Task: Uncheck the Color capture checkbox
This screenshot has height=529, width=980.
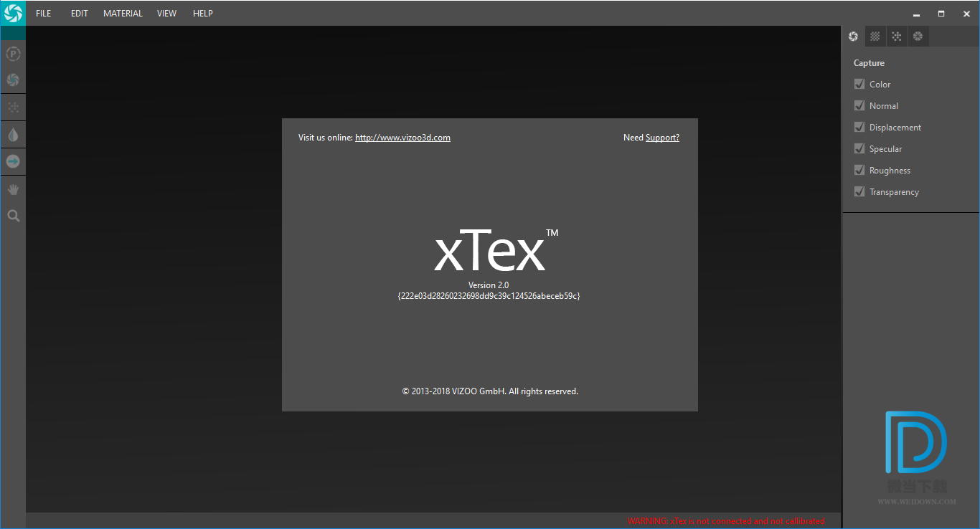Action: [x=859, y=84]
